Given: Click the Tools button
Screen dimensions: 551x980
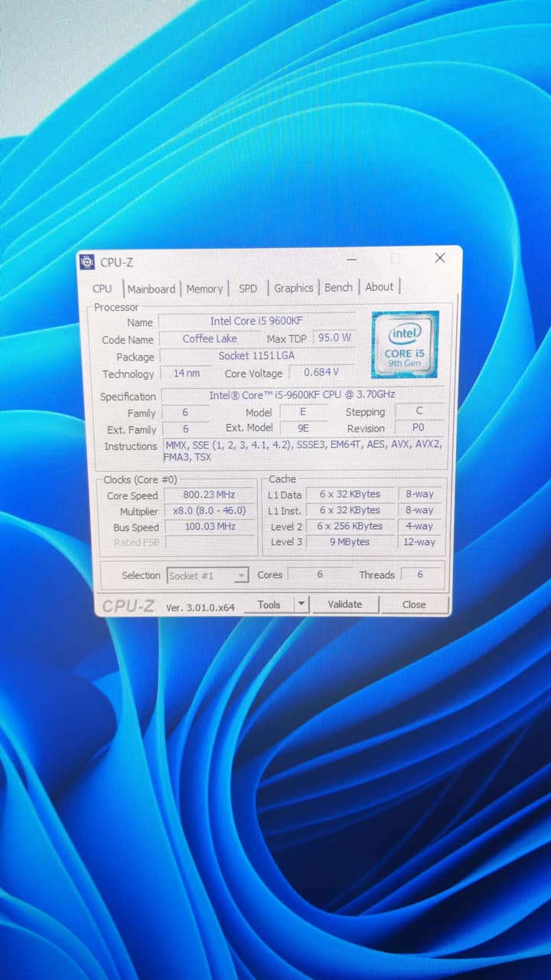Looking at the screenshot, I should tap(269, 605).
